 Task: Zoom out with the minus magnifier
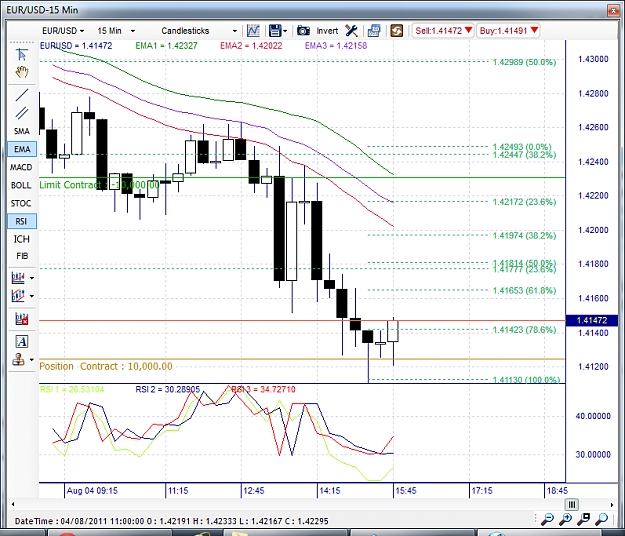(548, 519)
